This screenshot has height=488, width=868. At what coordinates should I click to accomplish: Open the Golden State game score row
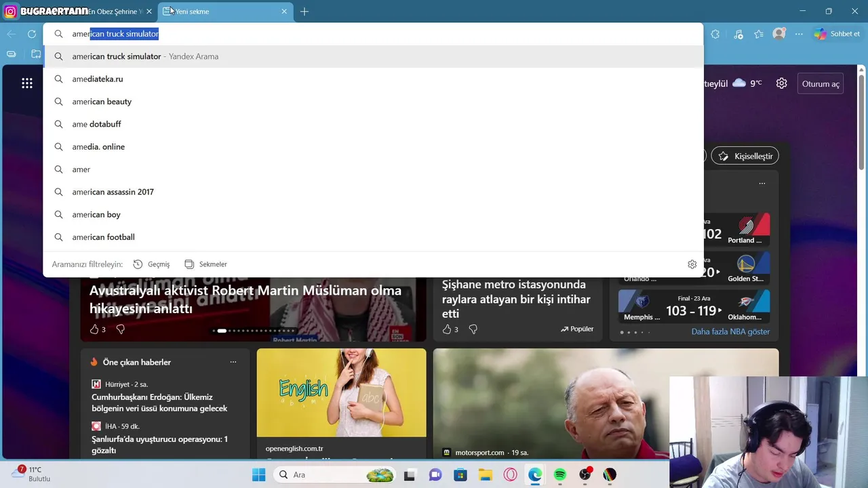tap(736, 268)
